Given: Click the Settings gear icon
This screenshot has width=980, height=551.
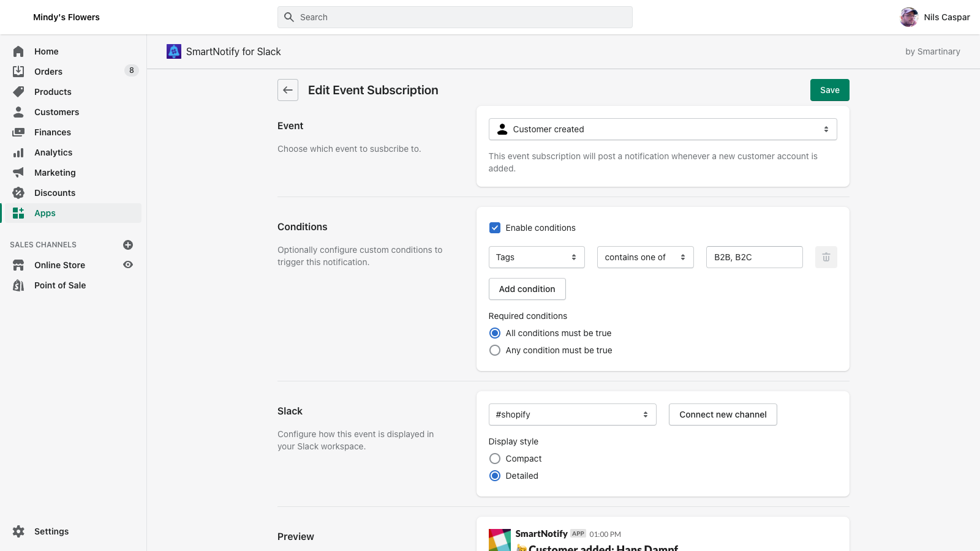Looking at the screenshot, I should 18,531.
